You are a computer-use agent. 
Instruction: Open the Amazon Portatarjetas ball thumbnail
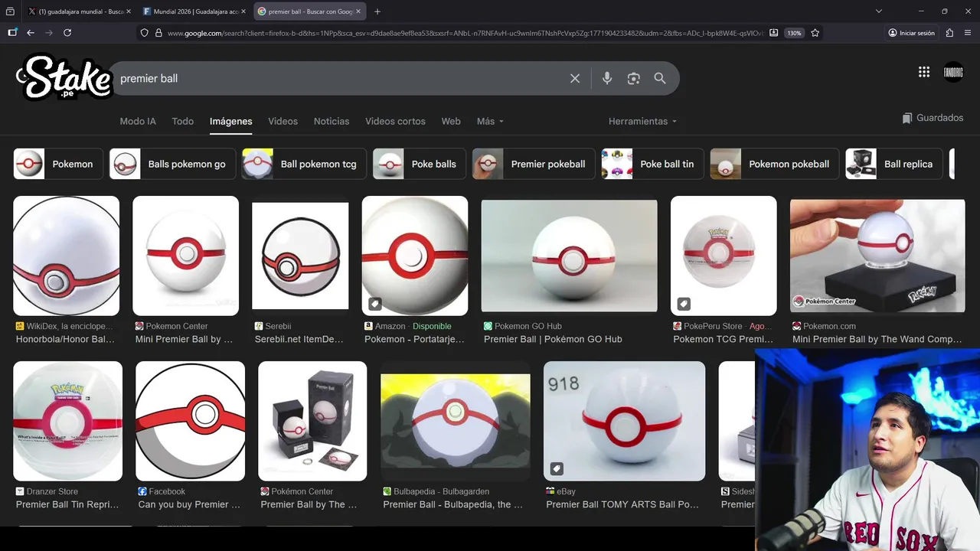415,256
